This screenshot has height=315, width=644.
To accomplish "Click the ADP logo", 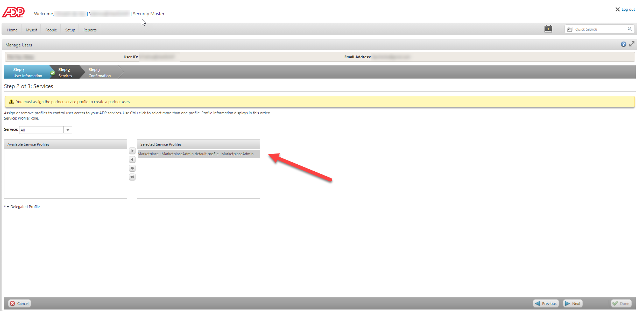I will point(14,12).
